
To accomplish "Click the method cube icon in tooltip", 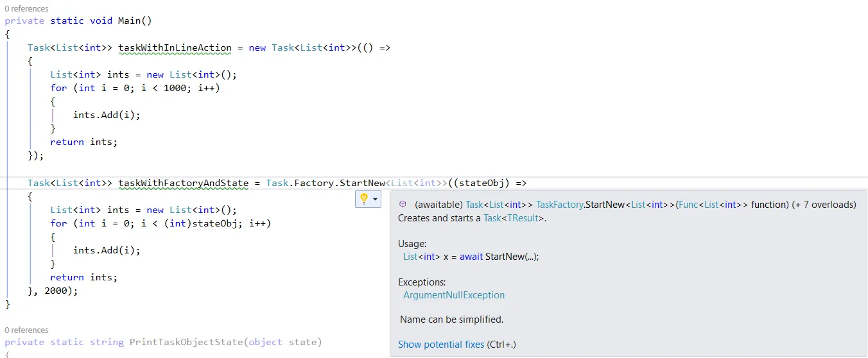I will pos(403,204).
